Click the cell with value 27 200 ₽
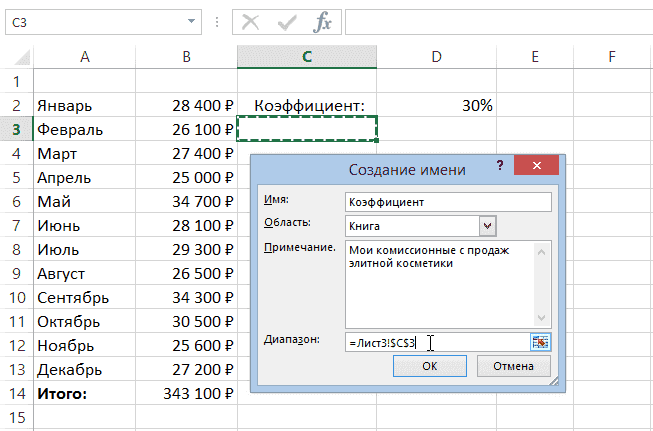 click(186, 369)
